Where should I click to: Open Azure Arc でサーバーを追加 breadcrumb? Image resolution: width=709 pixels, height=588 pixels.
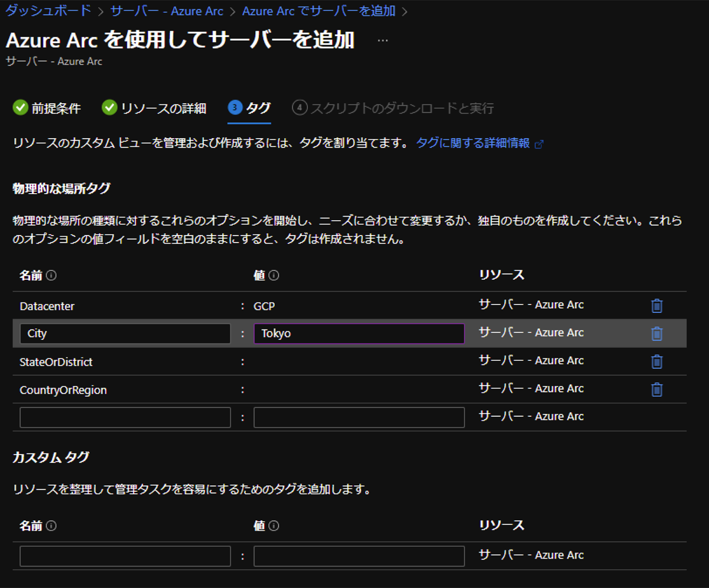tap(318, 11)
